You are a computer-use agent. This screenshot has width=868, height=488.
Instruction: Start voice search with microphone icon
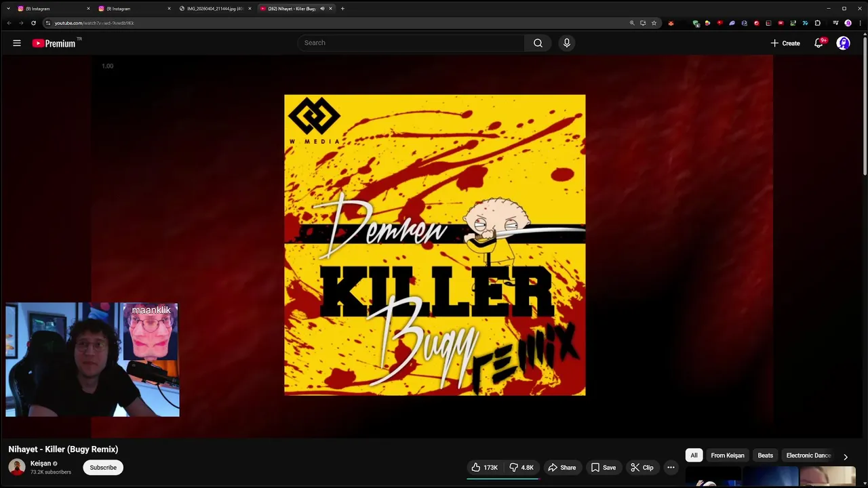coord(567,43)
